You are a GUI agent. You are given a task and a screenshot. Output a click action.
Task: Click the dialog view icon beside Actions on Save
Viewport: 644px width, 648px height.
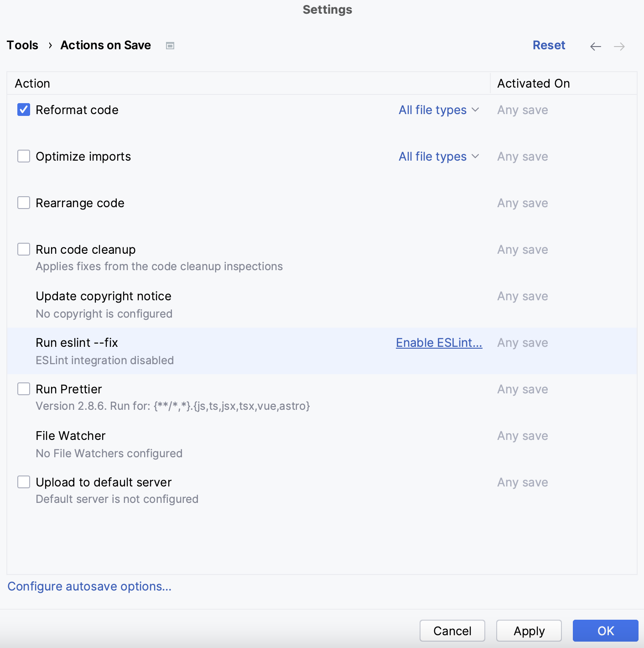(x=170, y=46)
